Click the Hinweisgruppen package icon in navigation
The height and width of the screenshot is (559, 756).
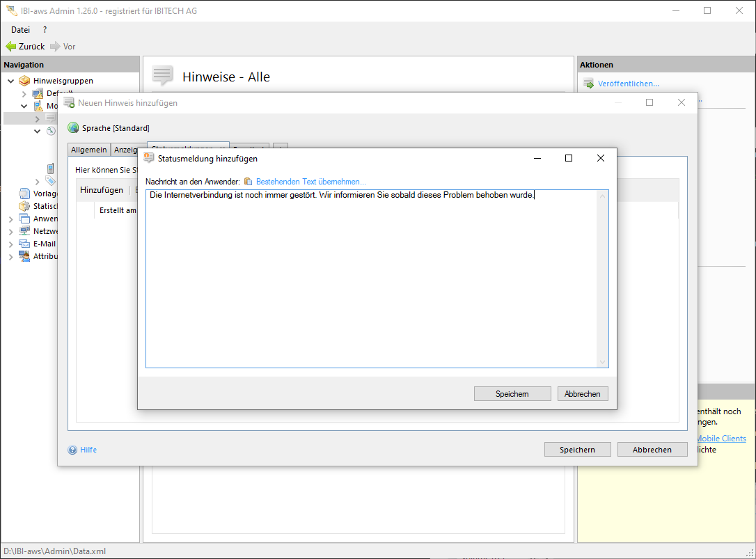(x=25, y=81)
